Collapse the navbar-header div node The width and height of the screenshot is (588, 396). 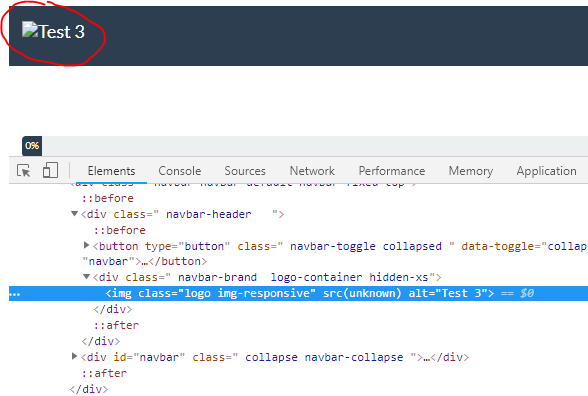point(74,214)
